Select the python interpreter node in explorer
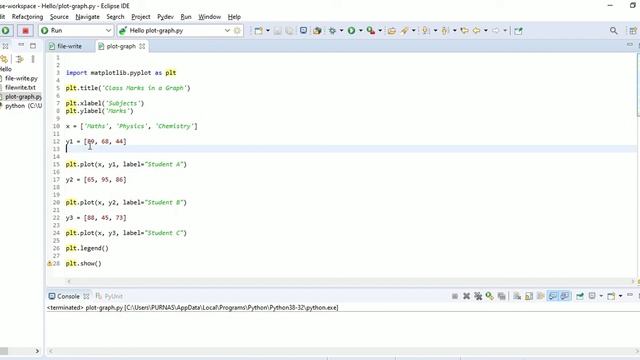The image size is (640, 360). [x=22, y=106]
